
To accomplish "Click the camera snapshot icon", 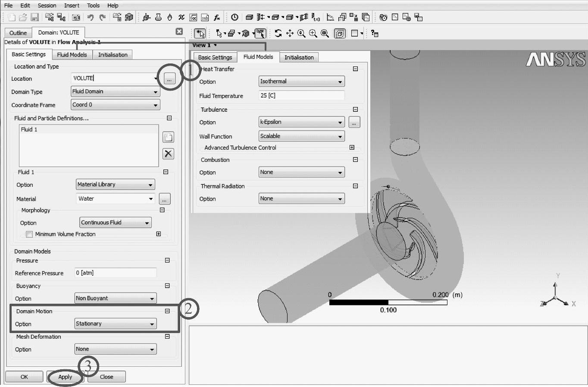I will pos(76,17).
